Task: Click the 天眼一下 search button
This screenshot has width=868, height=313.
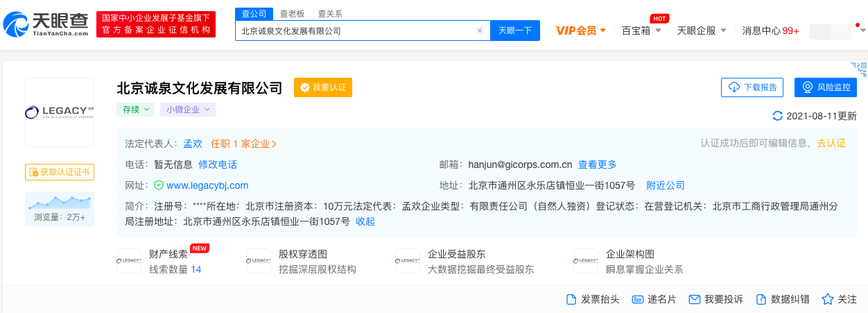Action: [x=515, y=31]
